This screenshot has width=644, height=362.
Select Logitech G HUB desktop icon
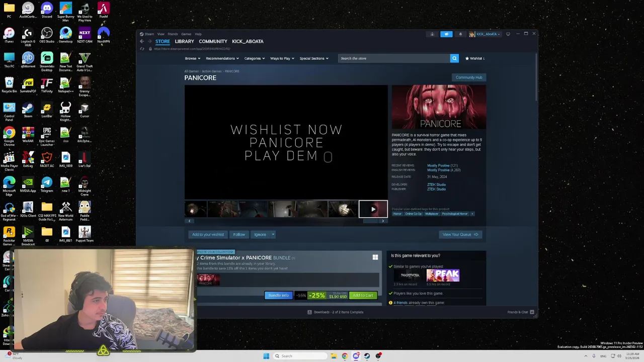click(x=28, y=37)
